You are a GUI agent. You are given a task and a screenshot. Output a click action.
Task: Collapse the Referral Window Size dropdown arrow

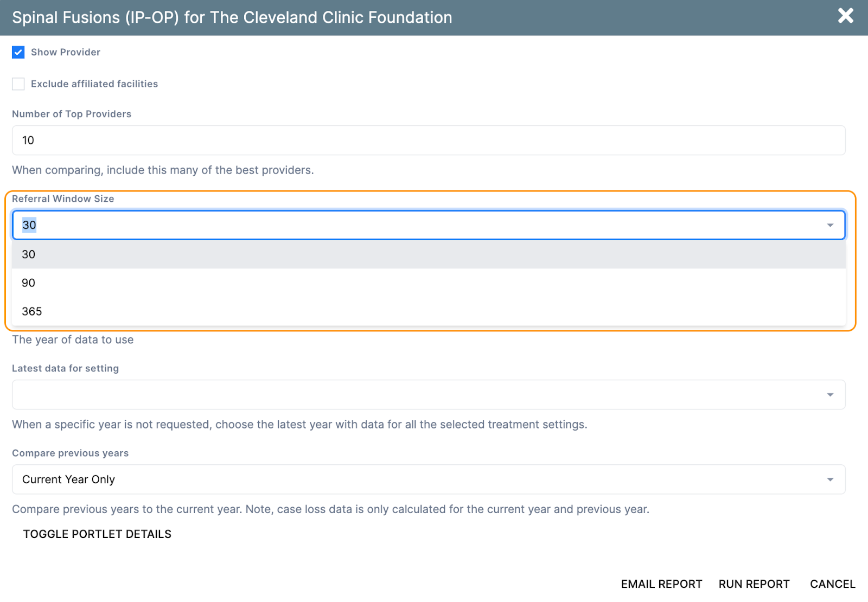pyautogui.click(x=830, y=225)
